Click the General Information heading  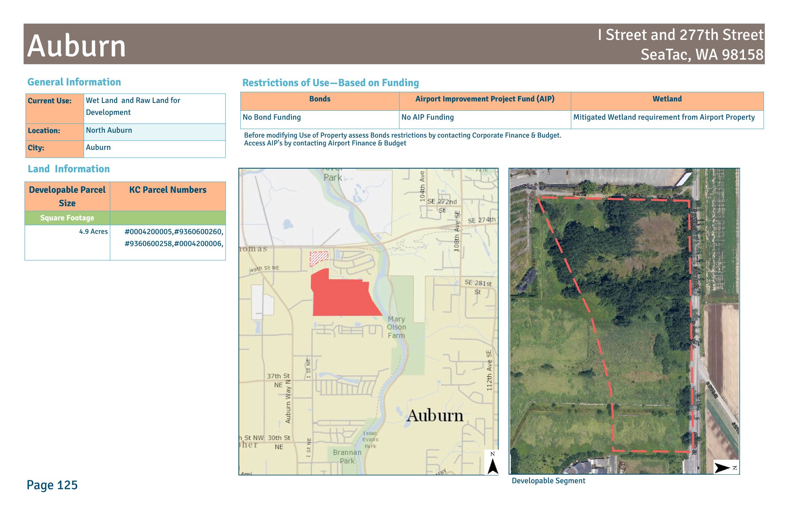coord(74,82)
